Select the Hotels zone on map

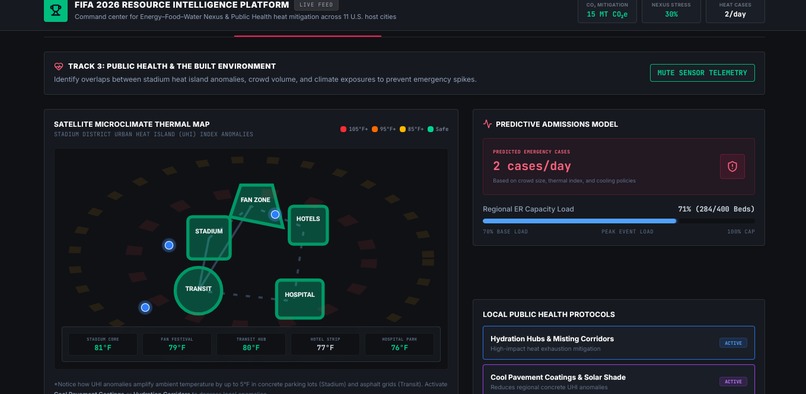tap(308, 225)
